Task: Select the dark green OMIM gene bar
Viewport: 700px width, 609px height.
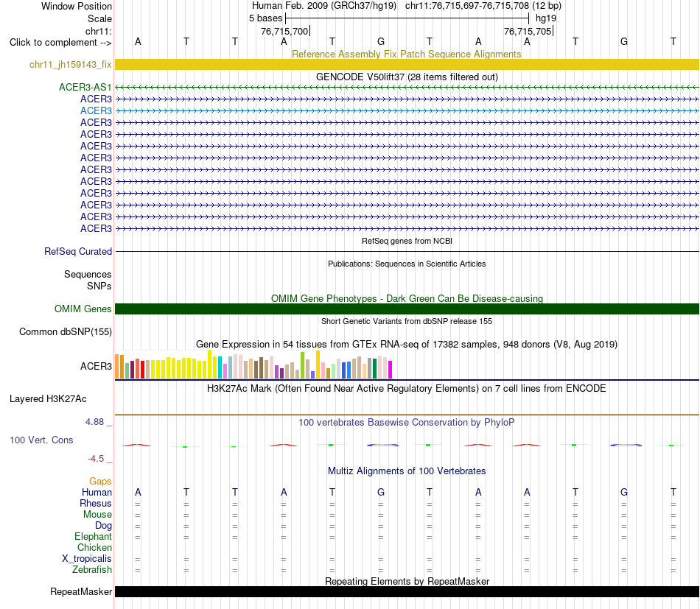Action: pos(407,309)
